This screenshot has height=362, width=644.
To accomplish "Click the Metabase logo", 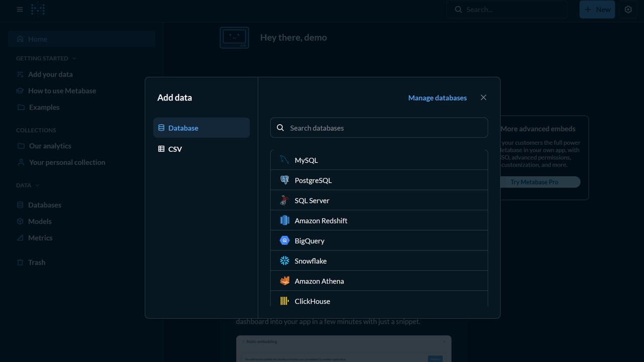I will tap(38, 9).
